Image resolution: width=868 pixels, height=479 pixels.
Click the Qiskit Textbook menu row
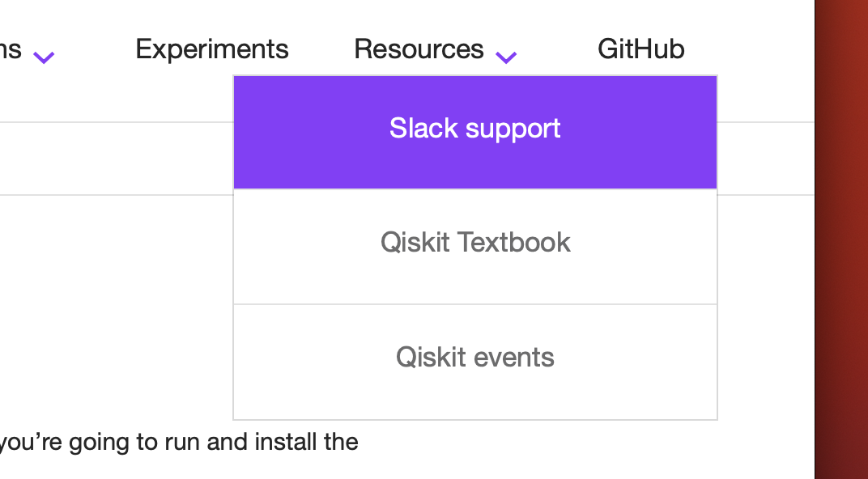474,241
